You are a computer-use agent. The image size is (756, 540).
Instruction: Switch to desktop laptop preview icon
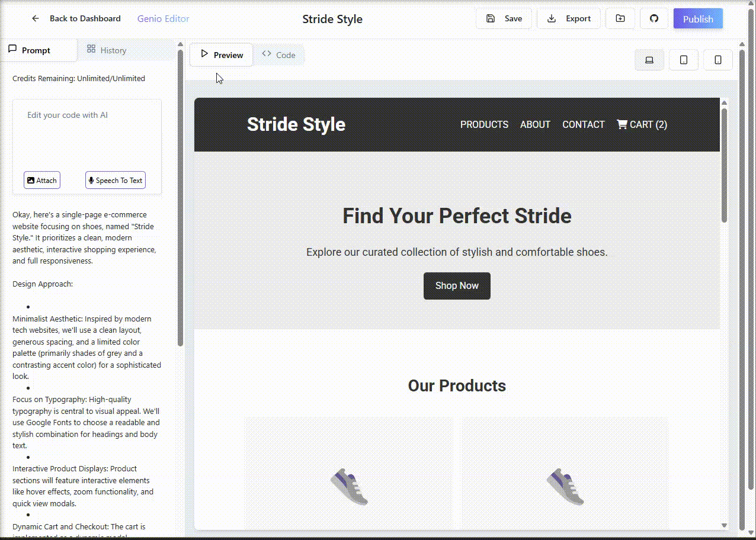pos(649,60)
